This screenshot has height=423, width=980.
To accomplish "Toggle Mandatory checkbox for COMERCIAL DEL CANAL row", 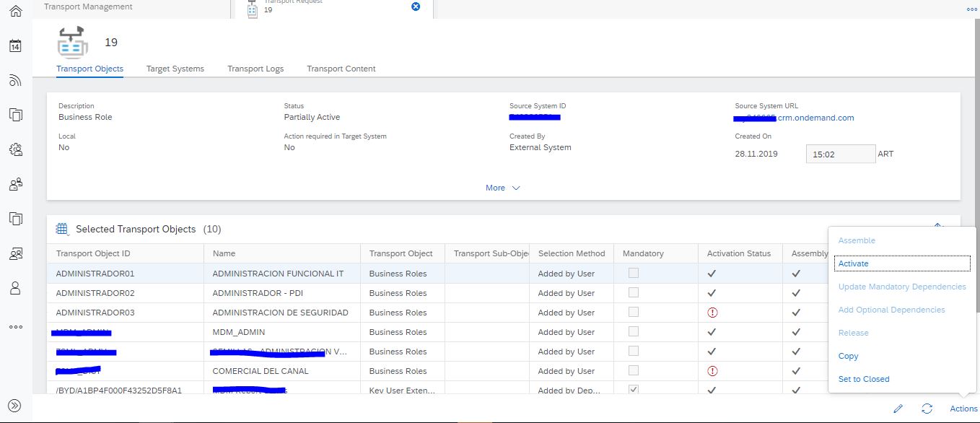I will (x=633, y=371).
